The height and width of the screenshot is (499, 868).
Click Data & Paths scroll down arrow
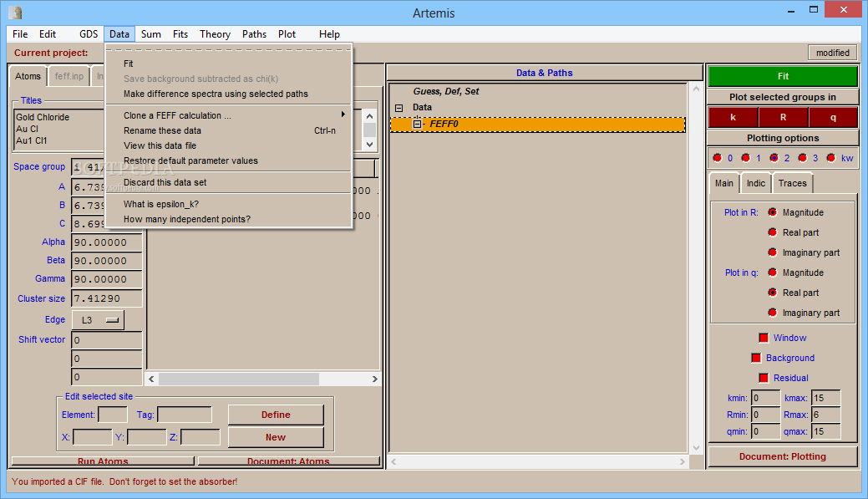click(x=697, y=447)
